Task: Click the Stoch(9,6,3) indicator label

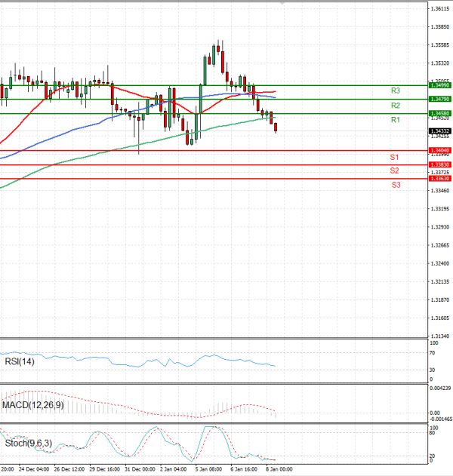Action: 28,442
